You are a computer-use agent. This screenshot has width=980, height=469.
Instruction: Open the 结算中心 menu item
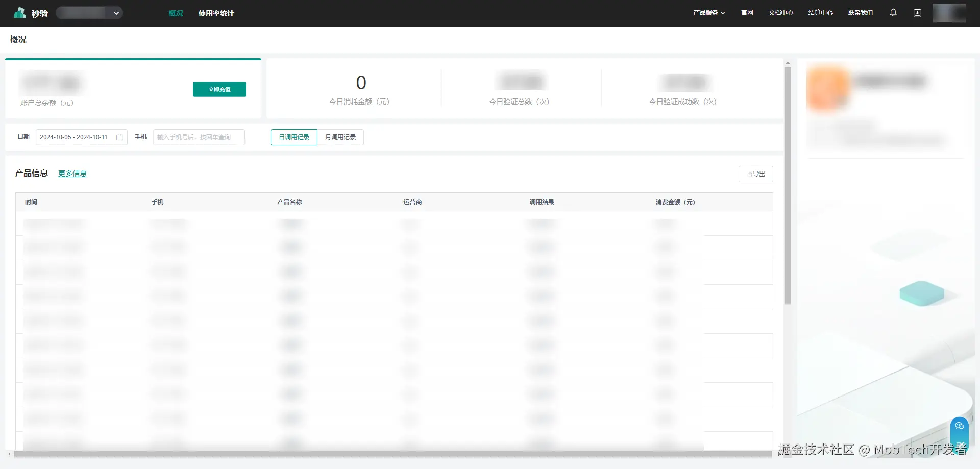pyautogui.click(x=821, y=13)
